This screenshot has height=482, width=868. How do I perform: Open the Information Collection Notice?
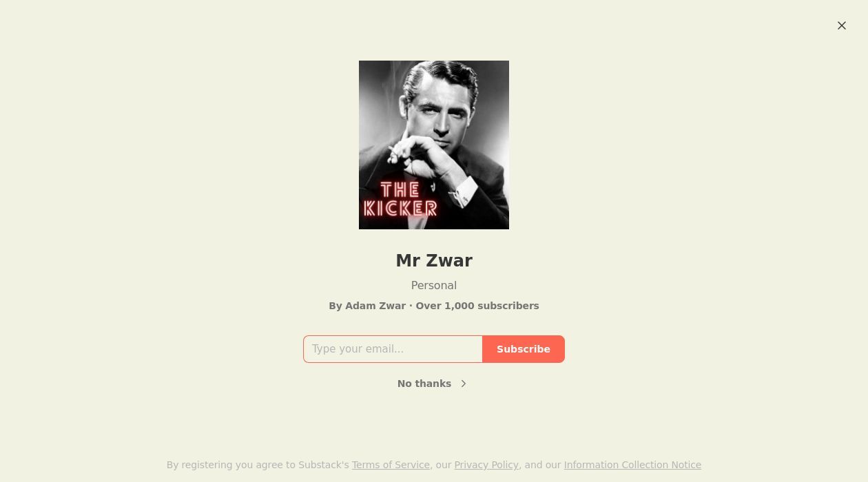point(632,465)
